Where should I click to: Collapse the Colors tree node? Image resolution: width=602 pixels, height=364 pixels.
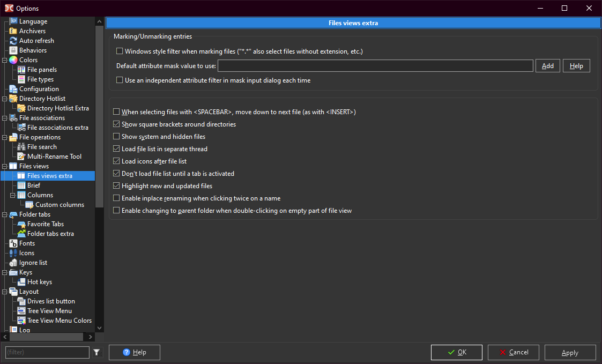pyautogui.click(x=5, y=60)
